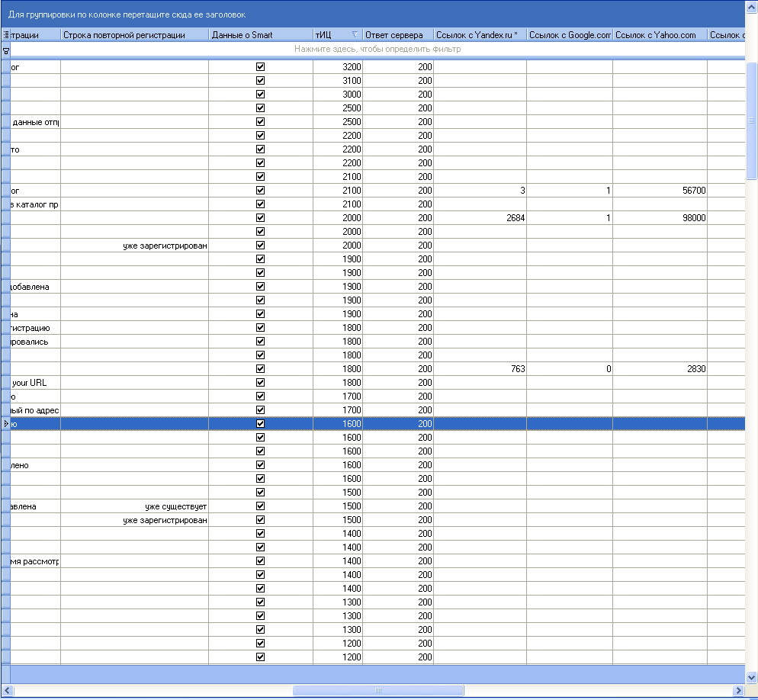Select the cell with Yahoo links value 56700
758x700 pixels.
659,191
